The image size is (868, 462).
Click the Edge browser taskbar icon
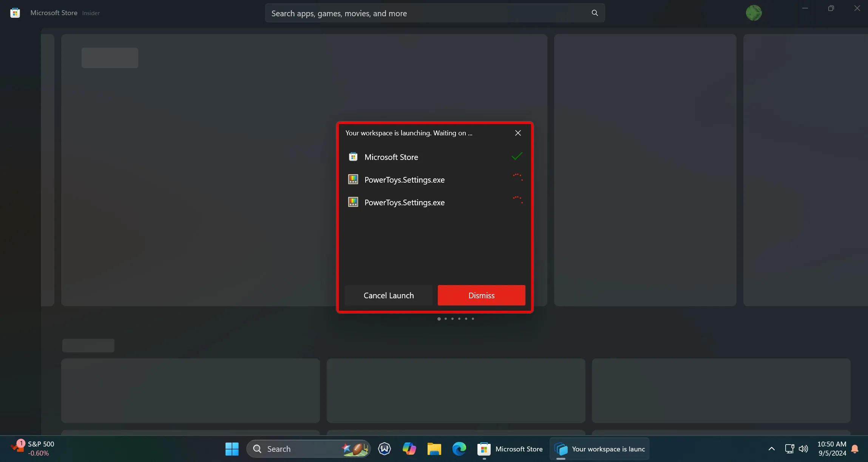(x=459, y=449)
